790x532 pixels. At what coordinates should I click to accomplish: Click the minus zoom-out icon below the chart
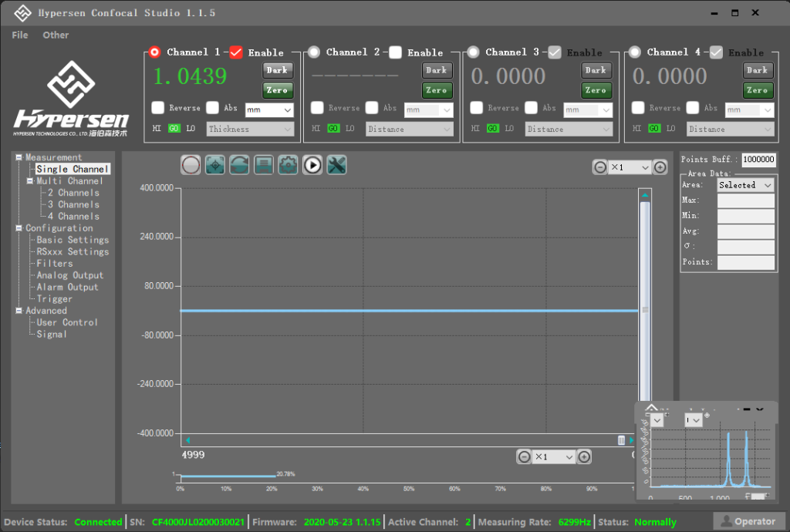coord(524,456)
